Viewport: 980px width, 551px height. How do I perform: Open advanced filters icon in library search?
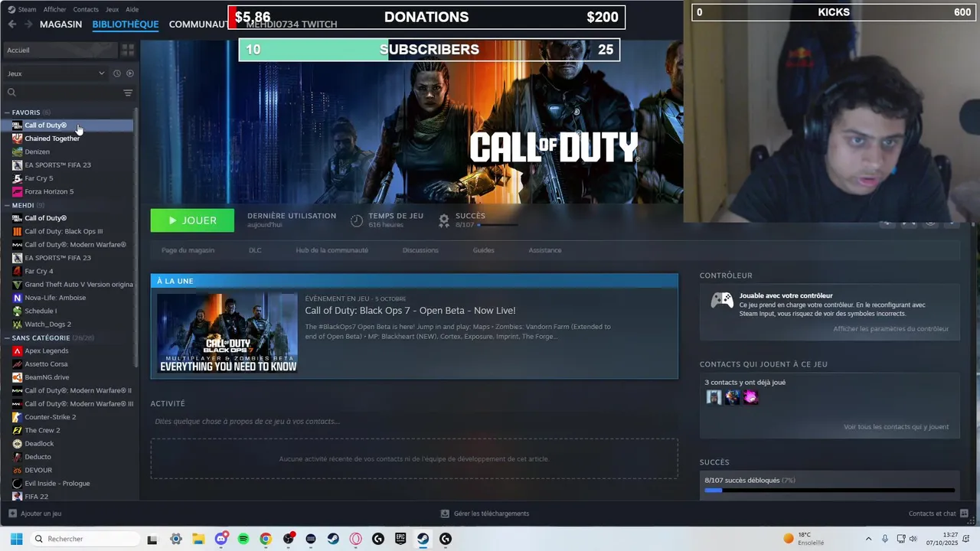[x=128, y=93]
